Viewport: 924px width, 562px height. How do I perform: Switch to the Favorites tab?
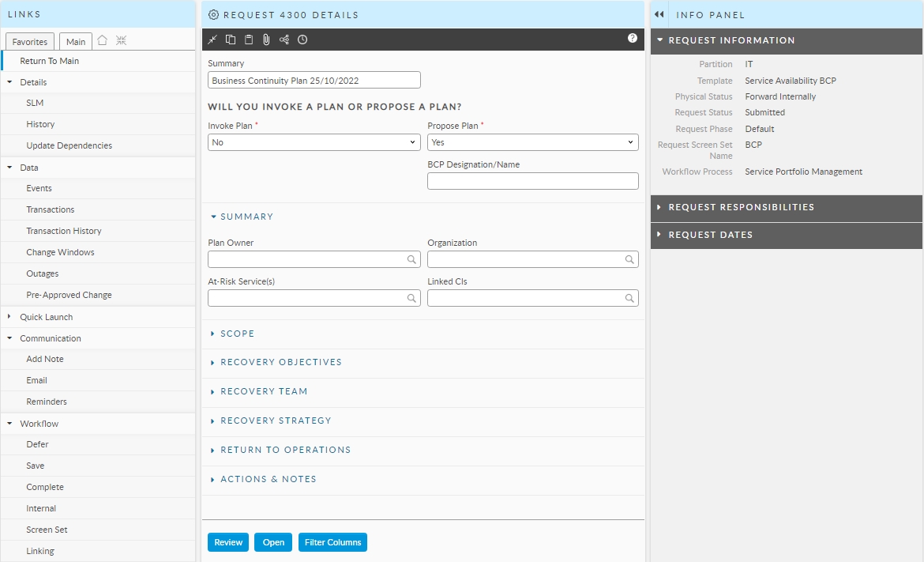[x=30, y=42]
